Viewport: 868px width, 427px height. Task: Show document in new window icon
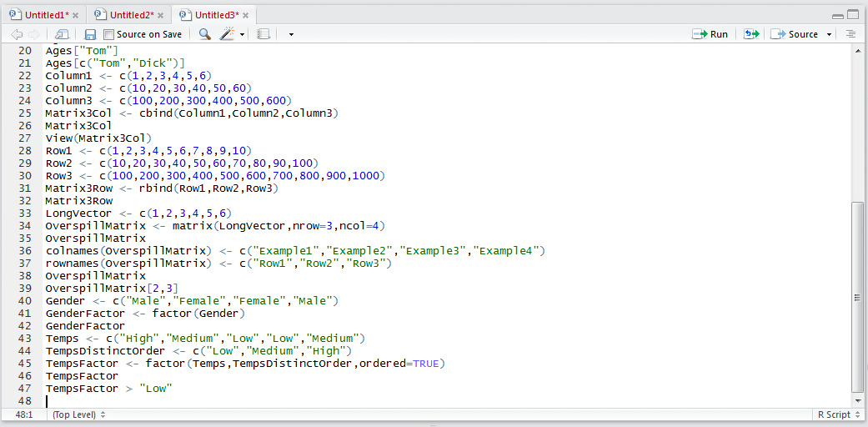point(62,34)
